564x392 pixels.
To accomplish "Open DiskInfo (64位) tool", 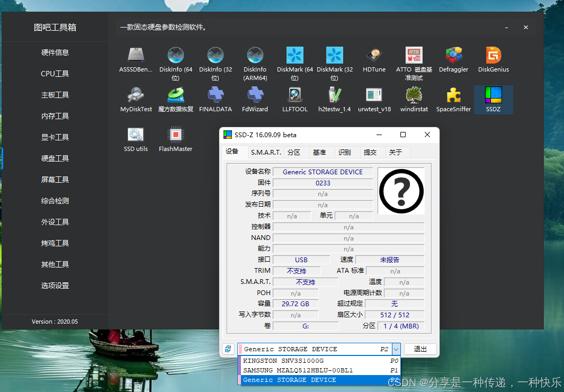I will click(175, 55).
